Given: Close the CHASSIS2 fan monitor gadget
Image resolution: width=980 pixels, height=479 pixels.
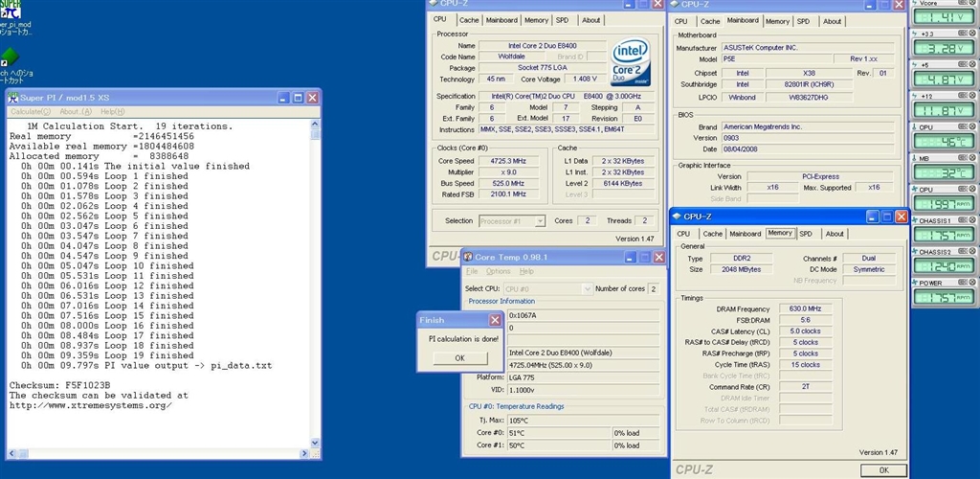Looking at the screenshot, I should tap(971, 252).
